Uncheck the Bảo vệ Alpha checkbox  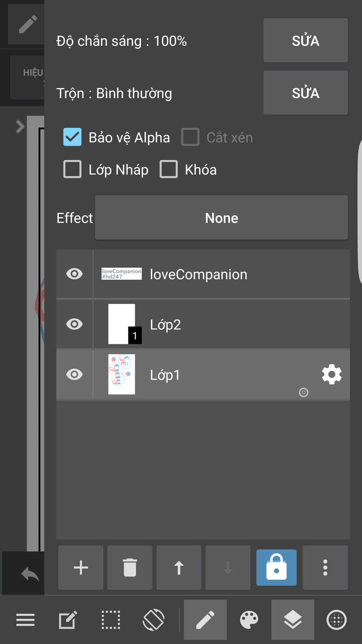tap(72, 137)
